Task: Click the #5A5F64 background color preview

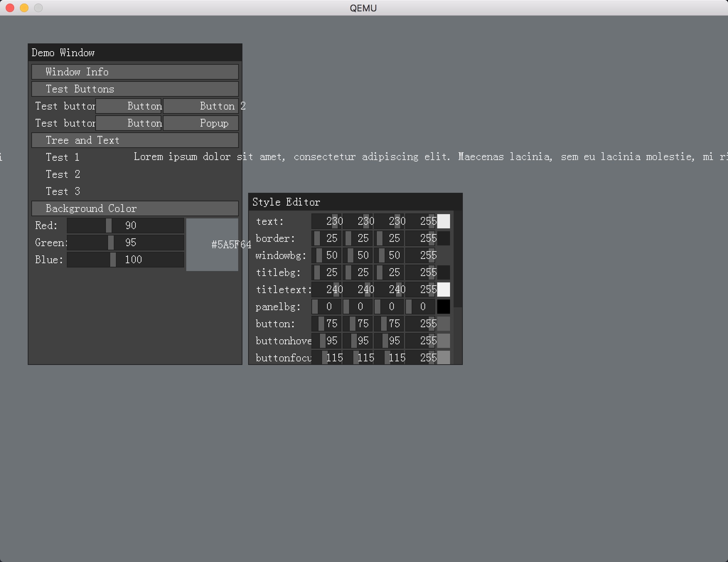Action: pyautogui.click(x=212, y=245)
